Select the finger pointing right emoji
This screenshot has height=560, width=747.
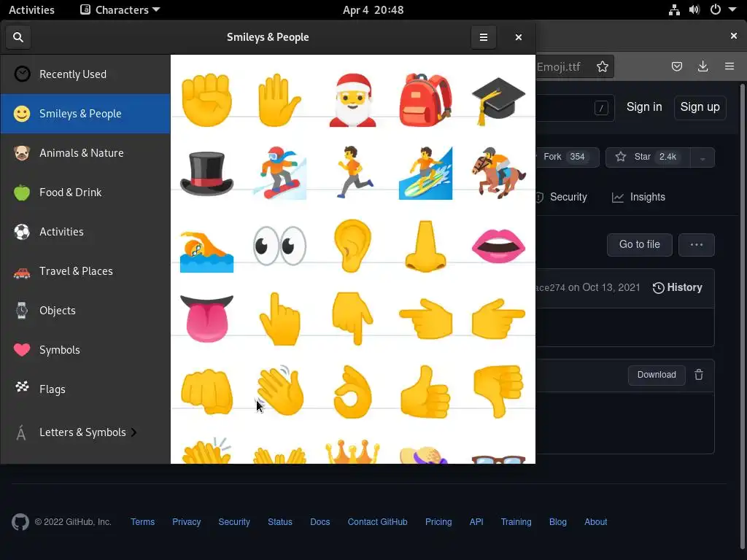(498, 319)
